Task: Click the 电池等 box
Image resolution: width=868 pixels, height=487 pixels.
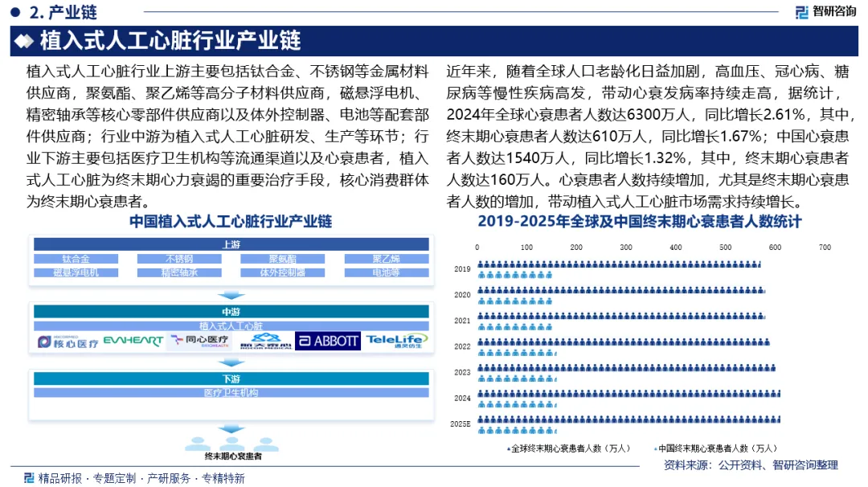Action: (387, 272)
